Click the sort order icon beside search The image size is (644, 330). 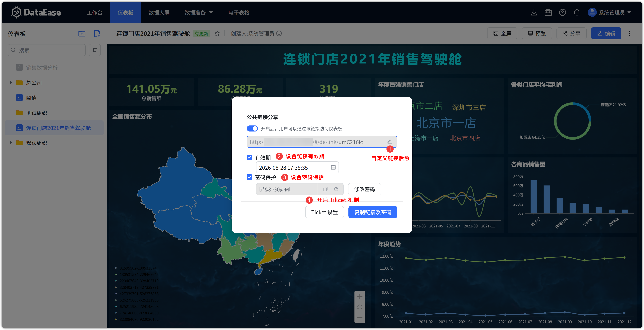point(95,50)
